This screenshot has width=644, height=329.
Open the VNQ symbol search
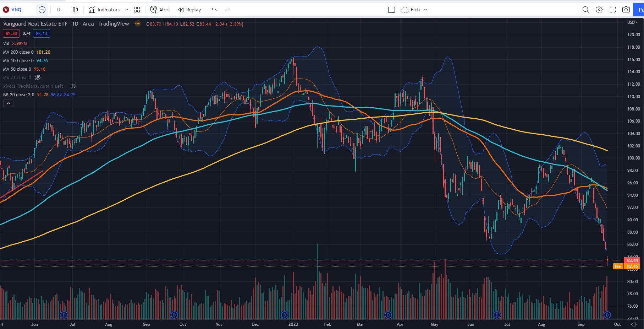(12, 10)
